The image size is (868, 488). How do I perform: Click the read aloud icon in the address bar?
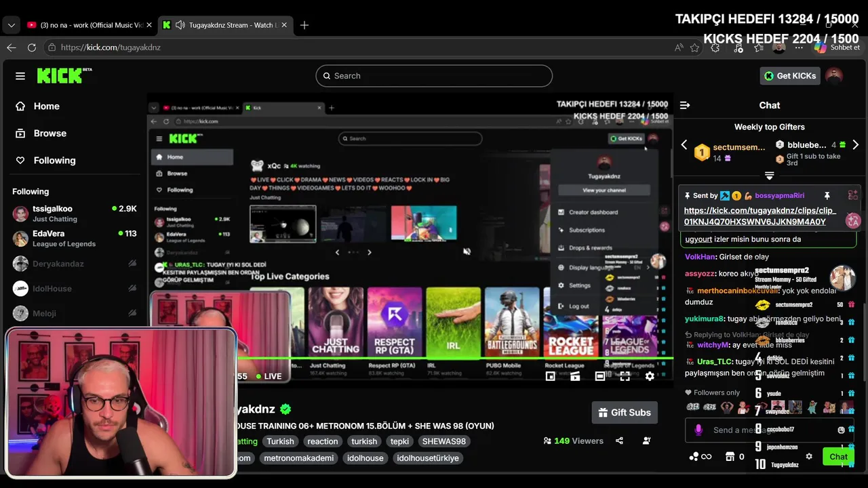pos(679,47)
